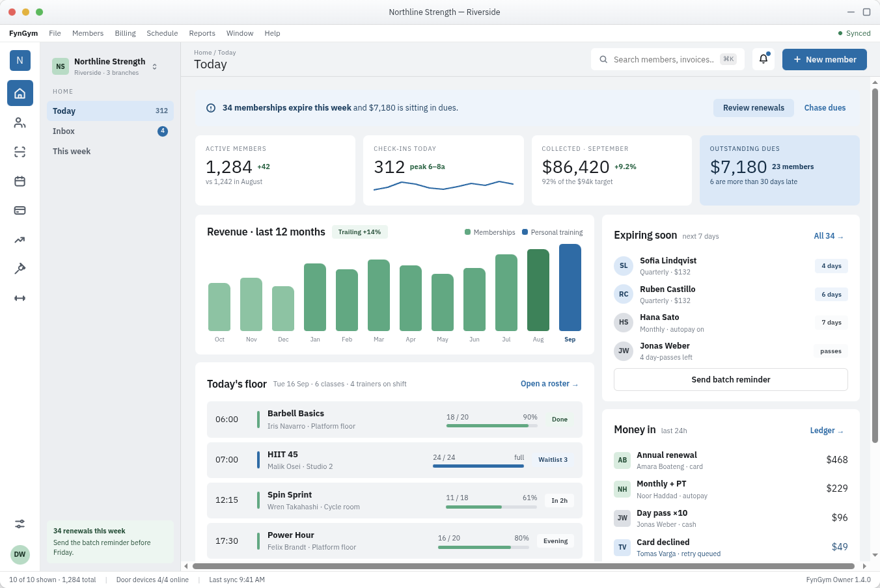
Task: Click the TV avatar for Card declined
Action: pyautogui.click(x=622, y=547)
